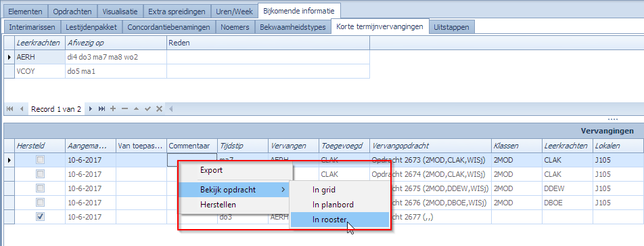Click Hersteld column header

click(40, 146)
